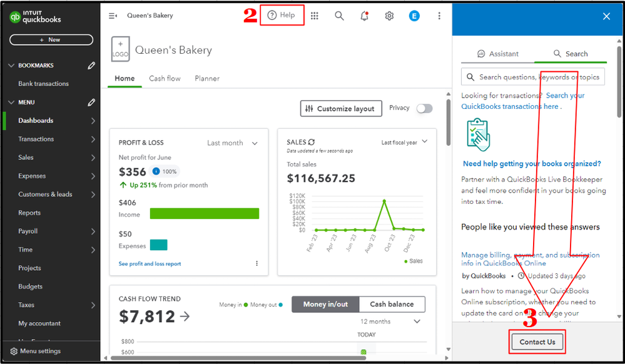Expand Transactions submenu chevron
Viewport: 625px width, 364px height.
(x=93, y=139)
